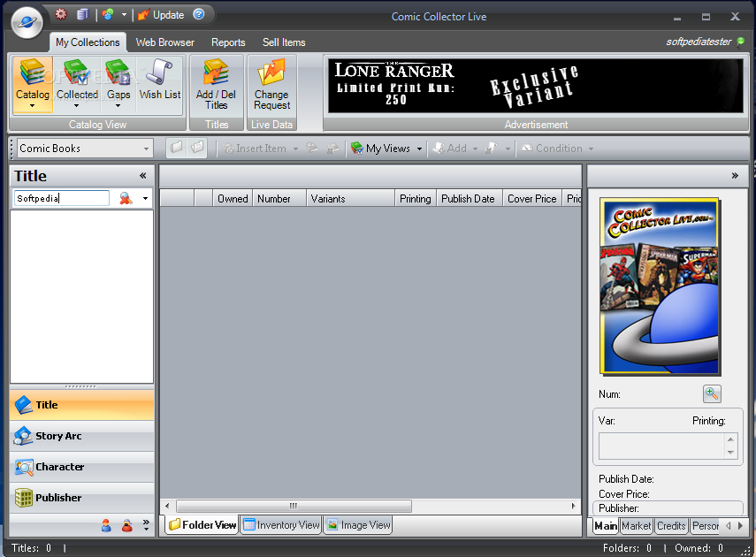The height and width of the screenshot is (557, 756).
Task: Click the softpediatester account name
Action: coord(699,42)
